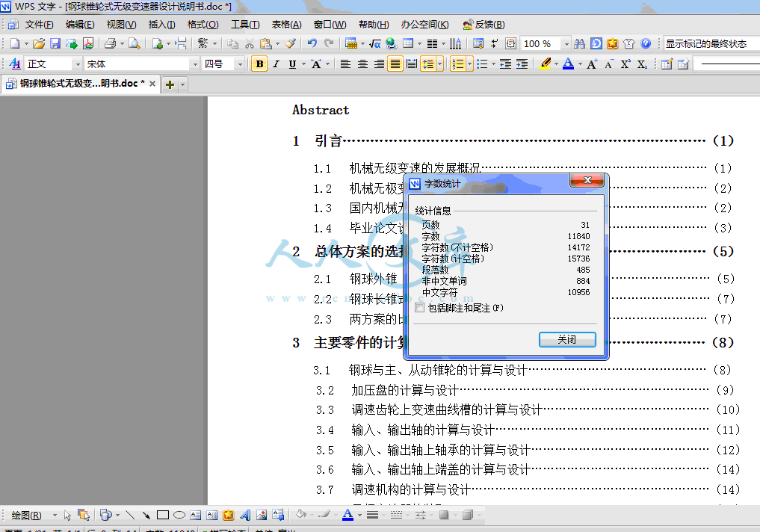Screen dimensions: 760x532
Task: Open the 文件(F) menu
Action: 40,24
